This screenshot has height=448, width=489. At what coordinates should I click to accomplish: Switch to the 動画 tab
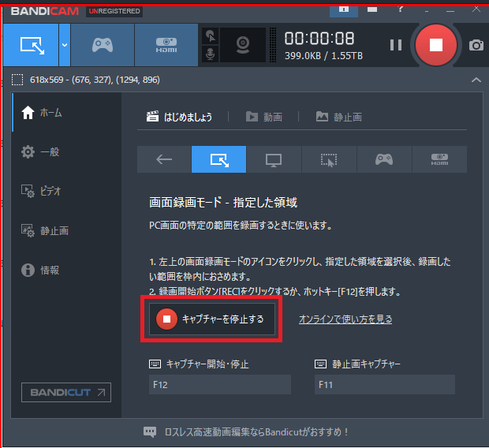click(264, 117)
